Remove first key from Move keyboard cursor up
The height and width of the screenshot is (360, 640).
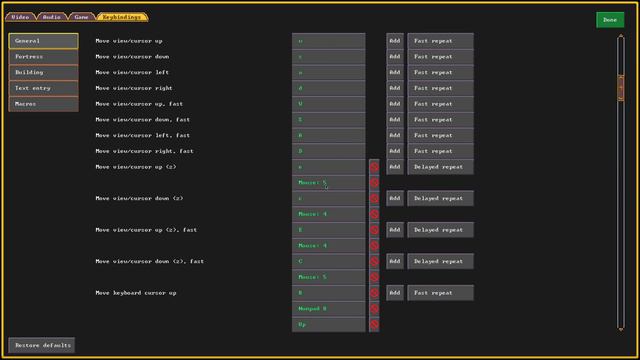[x=374, y=293]
